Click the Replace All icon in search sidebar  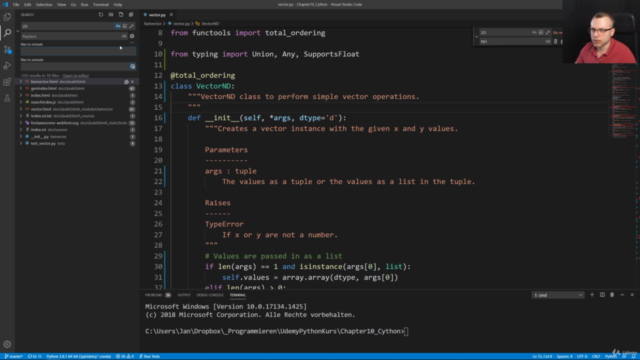132,36
